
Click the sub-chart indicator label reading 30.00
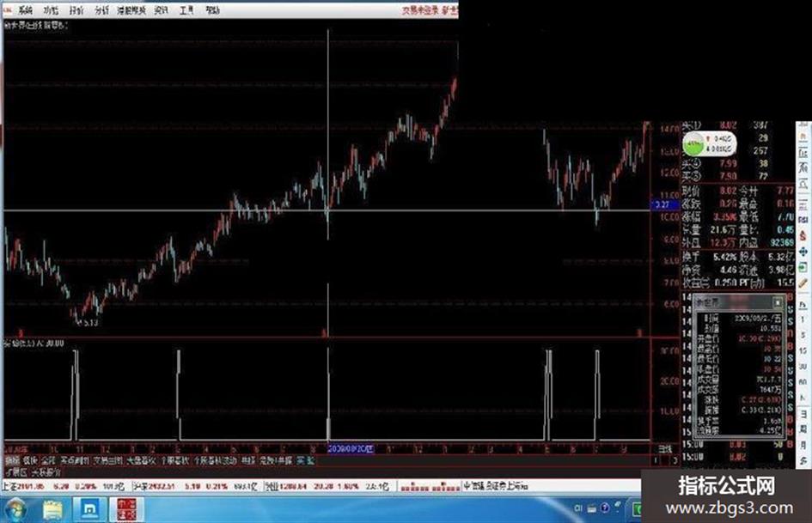[34, 344]
